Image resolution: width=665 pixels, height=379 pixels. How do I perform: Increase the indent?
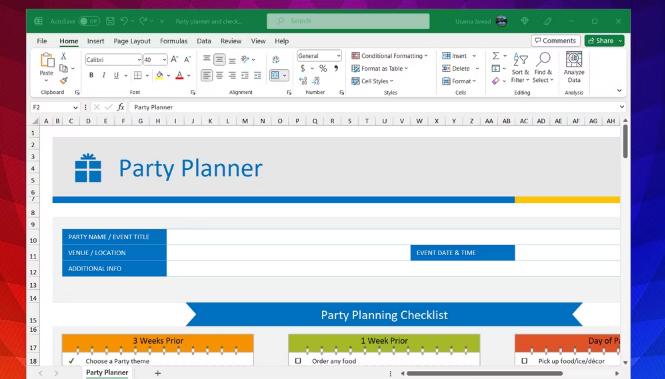257,75
